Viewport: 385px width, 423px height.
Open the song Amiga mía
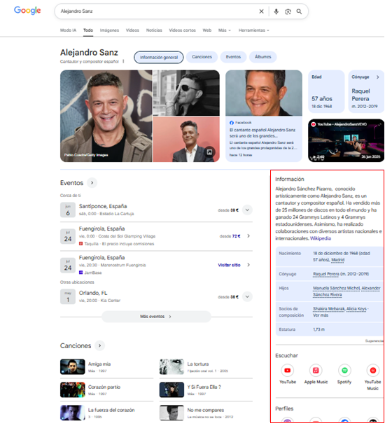[106, 367]
